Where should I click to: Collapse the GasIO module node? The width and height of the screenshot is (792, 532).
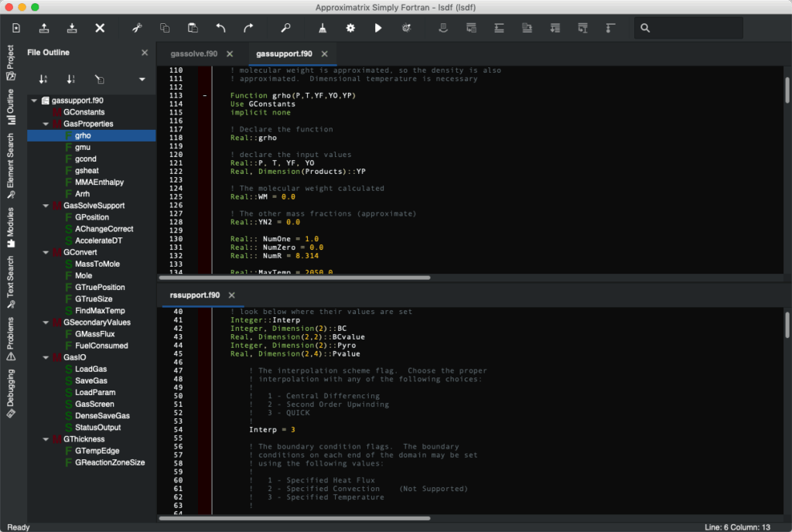tap(46, 357)
